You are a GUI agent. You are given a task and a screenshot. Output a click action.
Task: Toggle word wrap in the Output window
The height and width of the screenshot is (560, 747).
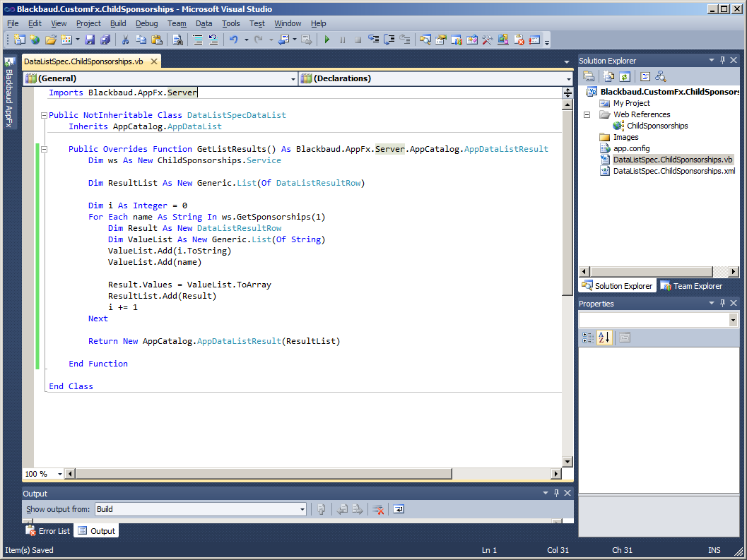[x=399, y=510]
